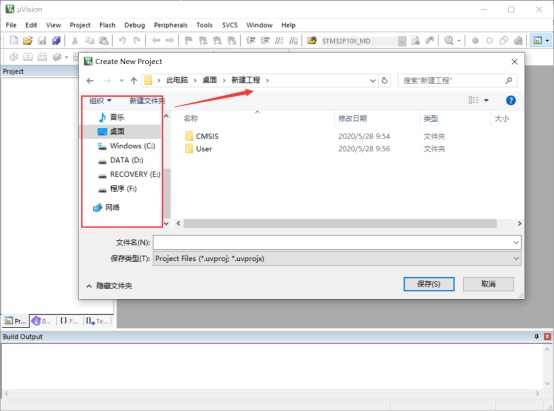Click the Build target icon
Viewport: 554px width, 411px height.
pyautogui.click(x=28, y=57)
